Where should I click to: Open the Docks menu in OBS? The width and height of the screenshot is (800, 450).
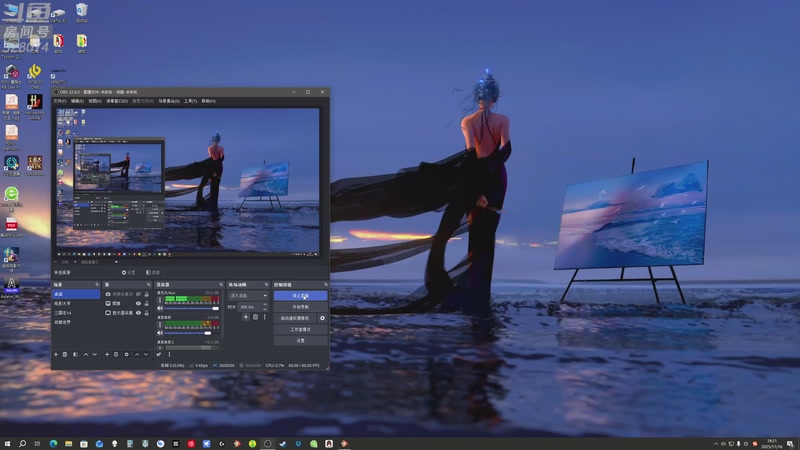117,101
